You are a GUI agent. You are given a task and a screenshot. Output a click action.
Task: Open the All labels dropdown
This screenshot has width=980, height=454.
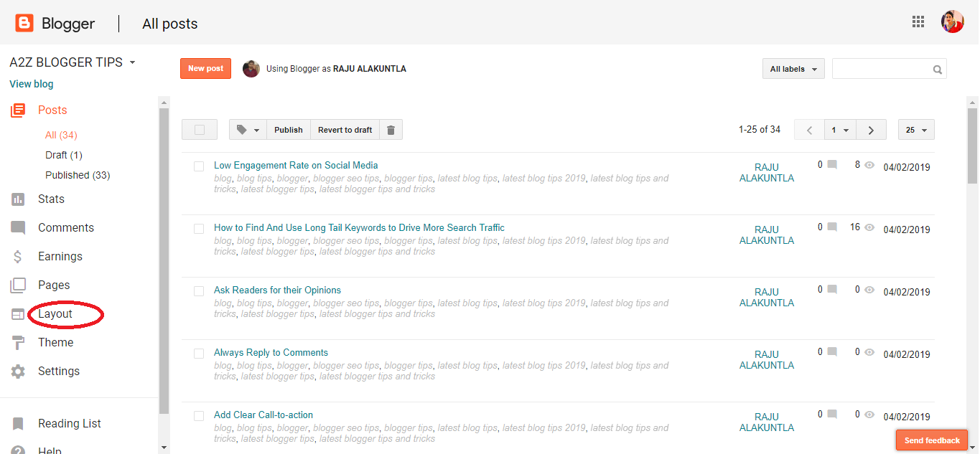(x=793, y=68)
